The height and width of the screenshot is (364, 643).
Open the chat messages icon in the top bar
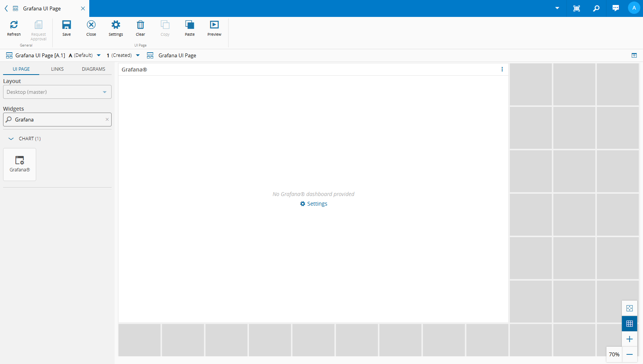tap(616, 8)
